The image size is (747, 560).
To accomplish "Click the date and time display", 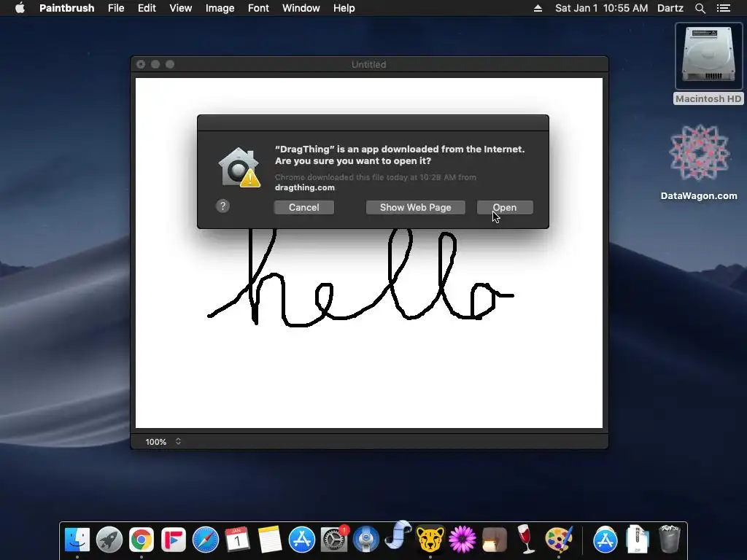I will coord(601,8).
